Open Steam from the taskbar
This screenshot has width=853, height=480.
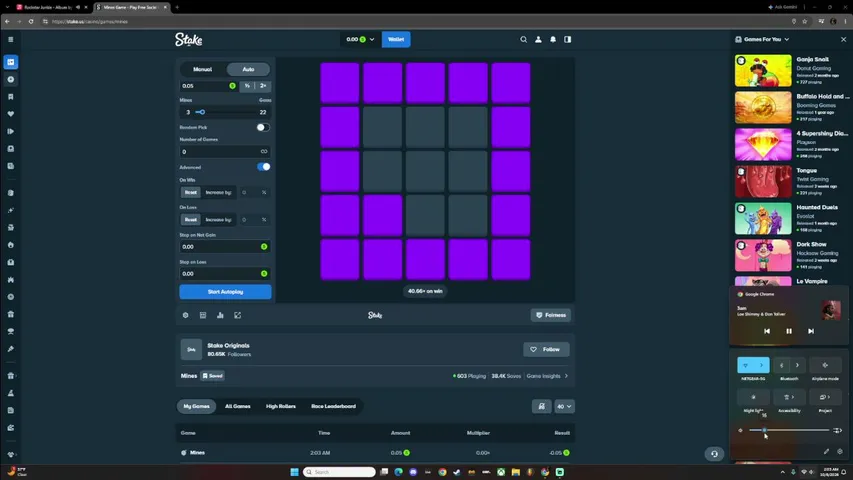tap(456, 472)
